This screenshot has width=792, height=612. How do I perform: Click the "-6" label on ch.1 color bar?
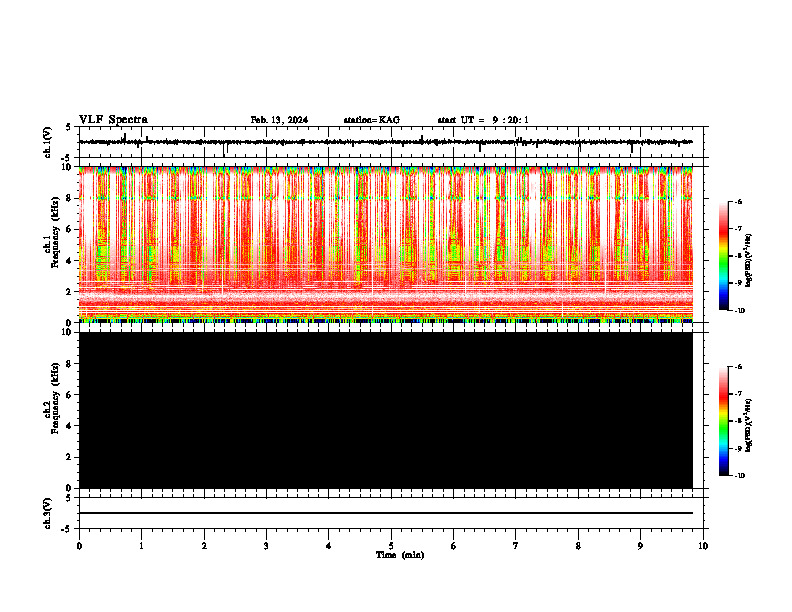click(x=738, y=201)
